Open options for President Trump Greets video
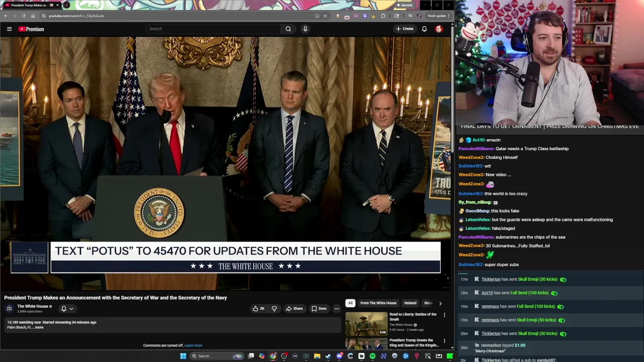The image size is (644, 362). click(444, 341)
